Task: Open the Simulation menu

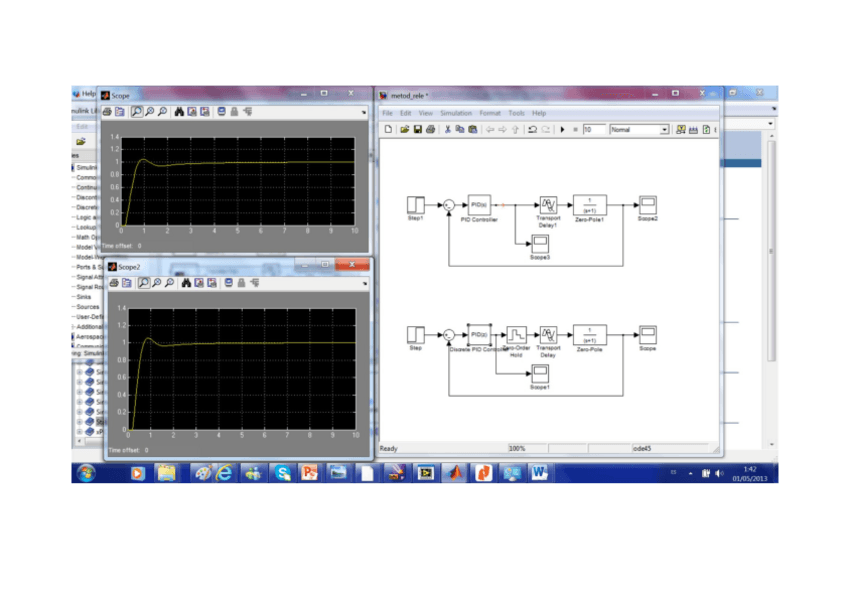Action: [456, 114]
